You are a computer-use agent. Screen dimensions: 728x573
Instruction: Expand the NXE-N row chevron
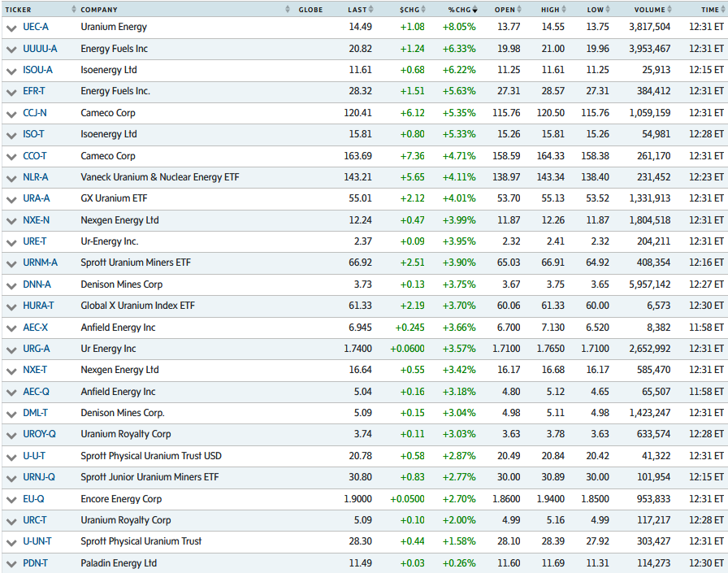click(x=11, y=221)
